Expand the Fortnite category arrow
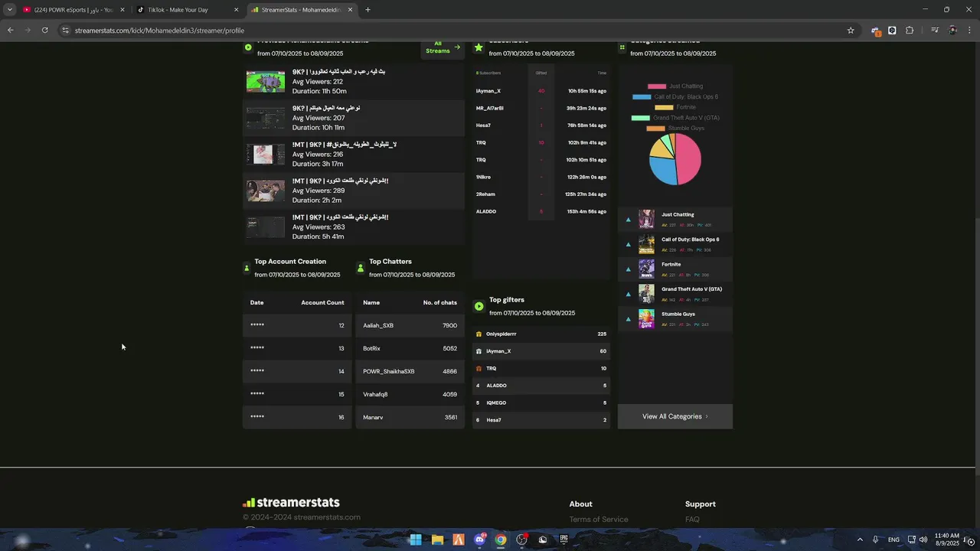The width and height of the screenshot is (980, 551). 629,269
